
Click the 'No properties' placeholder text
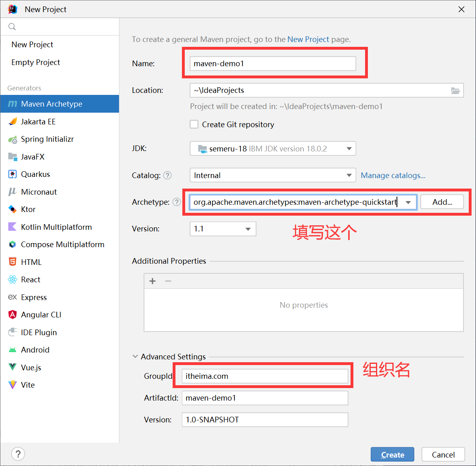tap(304, 305)
